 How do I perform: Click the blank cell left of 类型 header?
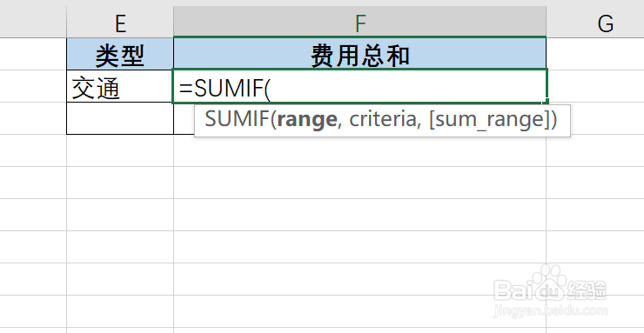33,54
